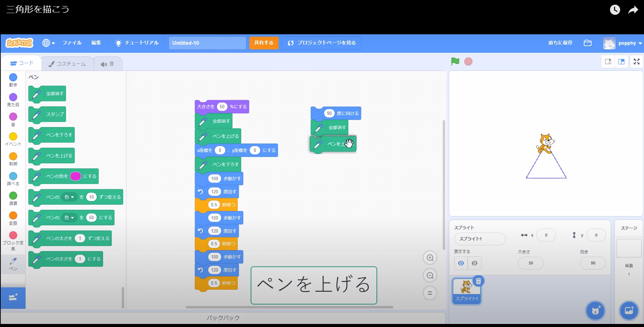
Task: Click the green flag to run project
Action: tap(455, 61)
